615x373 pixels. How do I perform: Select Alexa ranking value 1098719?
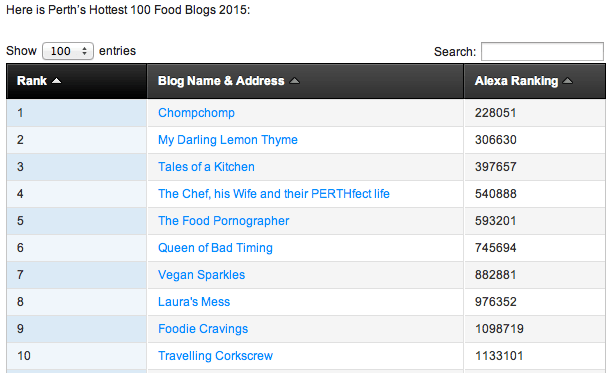coord(499,329)
